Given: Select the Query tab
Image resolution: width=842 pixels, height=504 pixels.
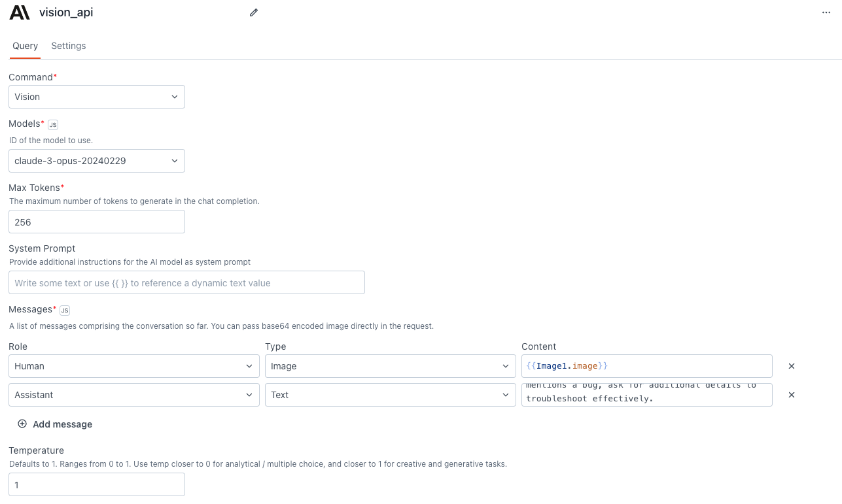Looking at the screenshot, I should click(26, 46).
